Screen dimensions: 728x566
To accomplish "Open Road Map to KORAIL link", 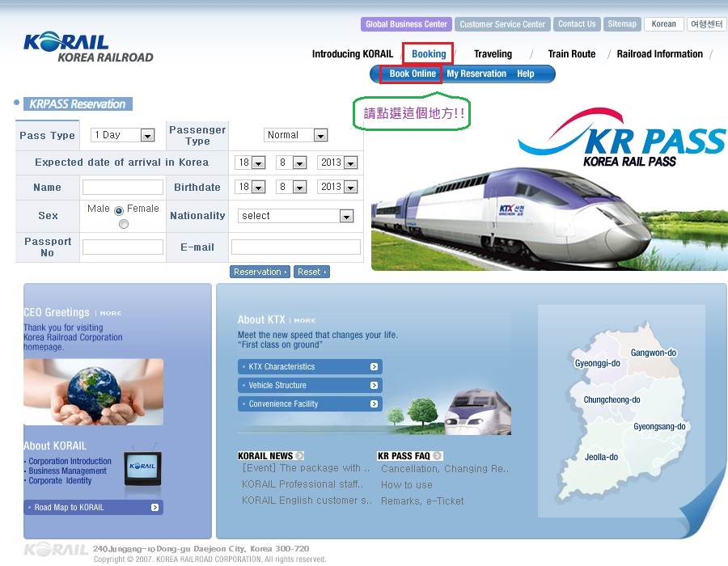I will [x=93, y=507].
